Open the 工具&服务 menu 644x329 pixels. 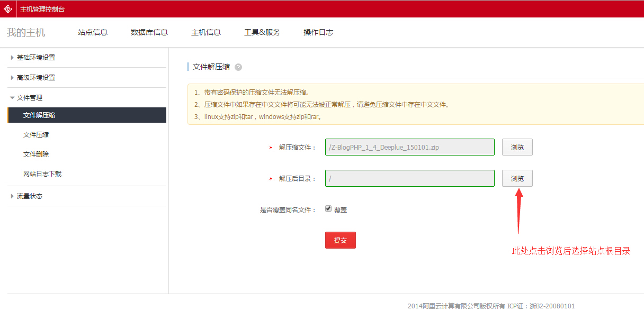[262, 32]
